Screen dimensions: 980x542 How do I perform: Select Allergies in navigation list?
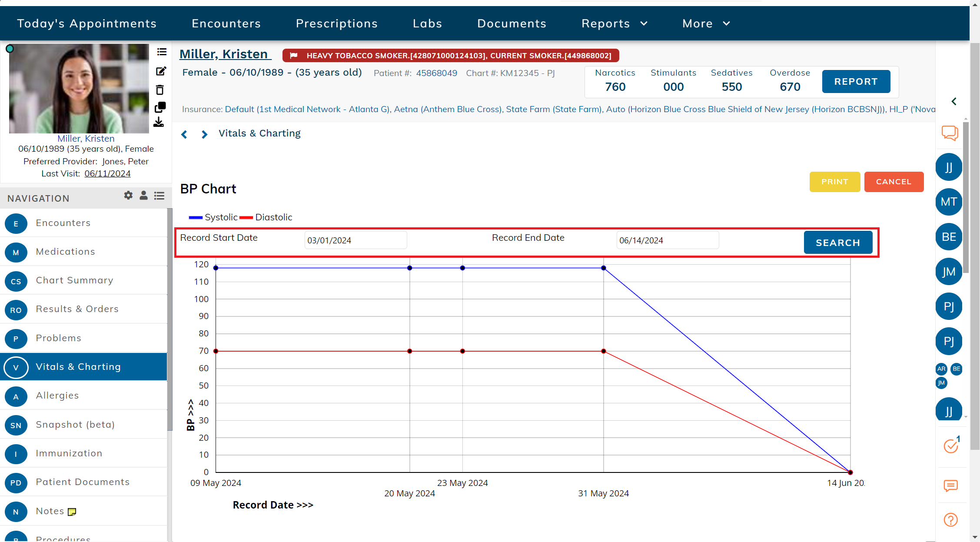pyautogui.click(x=57, y=396)
